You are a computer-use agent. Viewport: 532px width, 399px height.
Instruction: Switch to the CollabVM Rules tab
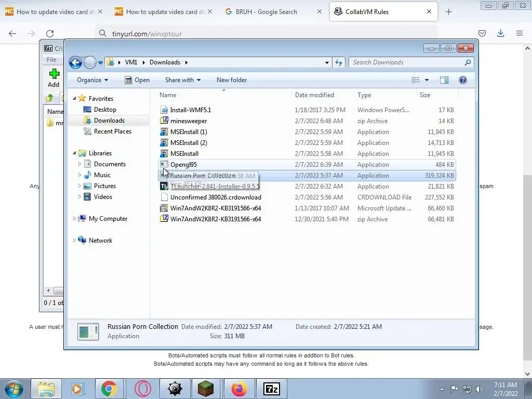click(383, 12)
